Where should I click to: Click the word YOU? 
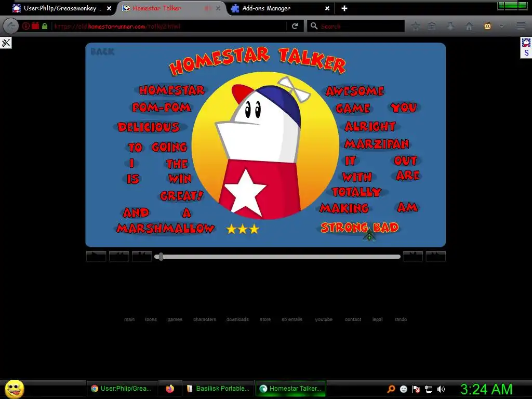point(404,108)
